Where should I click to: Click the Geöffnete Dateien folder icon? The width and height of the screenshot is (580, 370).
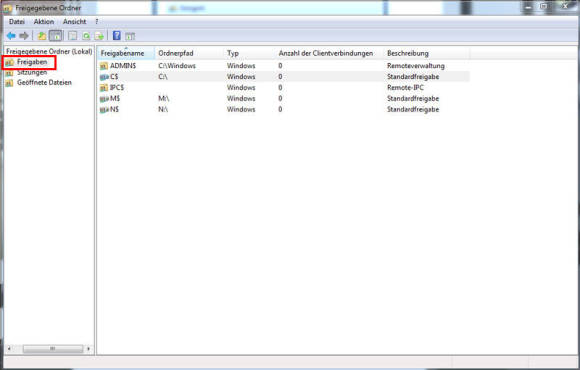tap(10, 83)
